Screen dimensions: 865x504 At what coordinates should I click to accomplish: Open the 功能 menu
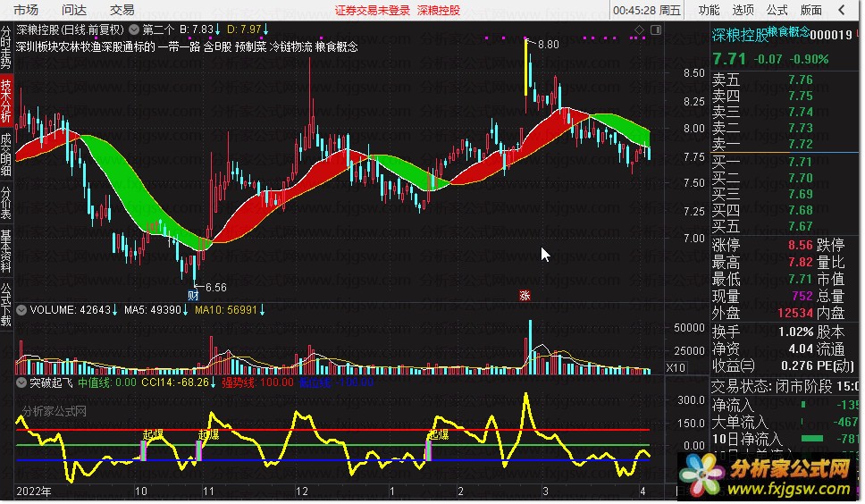click(709, 10)
